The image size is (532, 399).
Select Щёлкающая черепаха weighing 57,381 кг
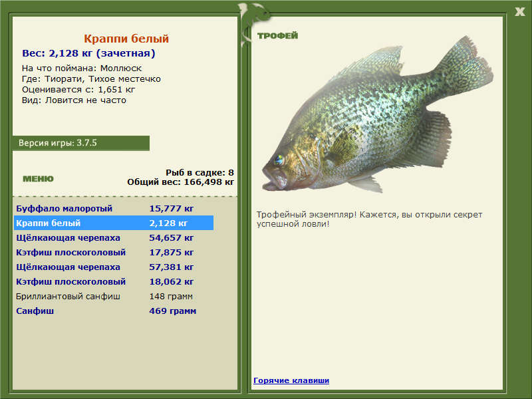tap(114, 267)
